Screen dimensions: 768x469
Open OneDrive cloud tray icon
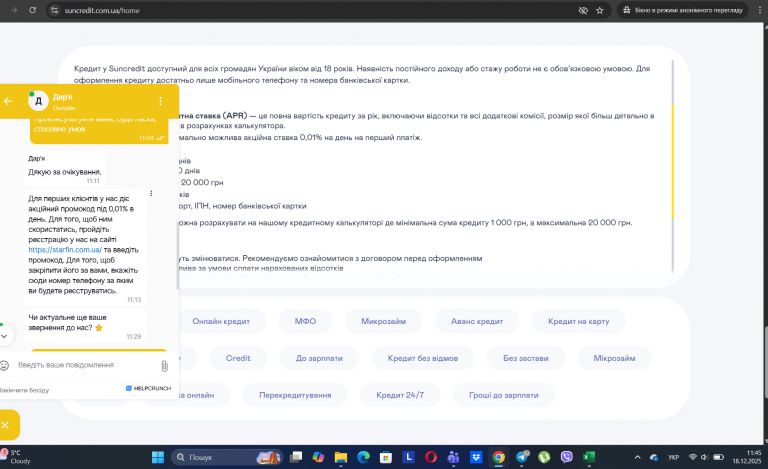click(654, 457)
